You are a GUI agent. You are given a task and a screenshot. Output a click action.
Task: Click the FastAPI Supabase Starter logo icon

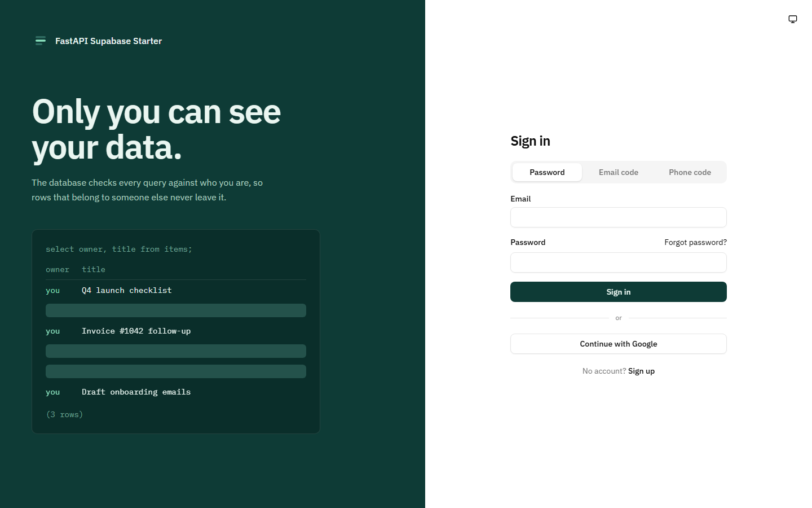coord(41,41)
